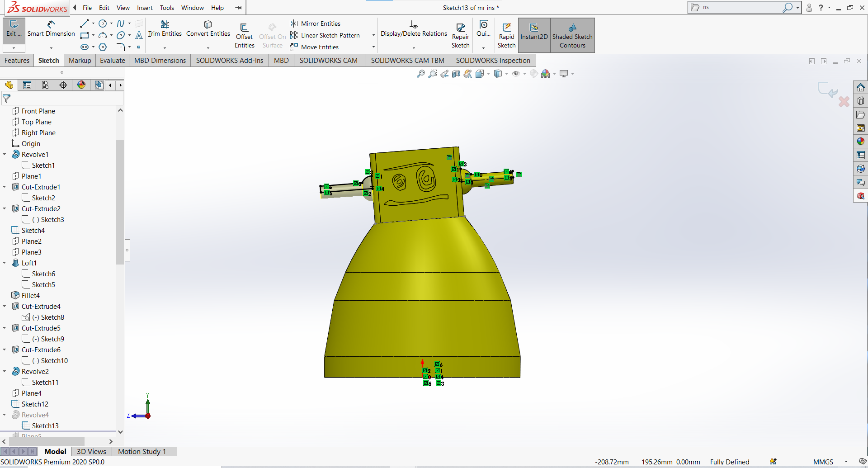Open the Insert menu

click(x=145, y=8)
